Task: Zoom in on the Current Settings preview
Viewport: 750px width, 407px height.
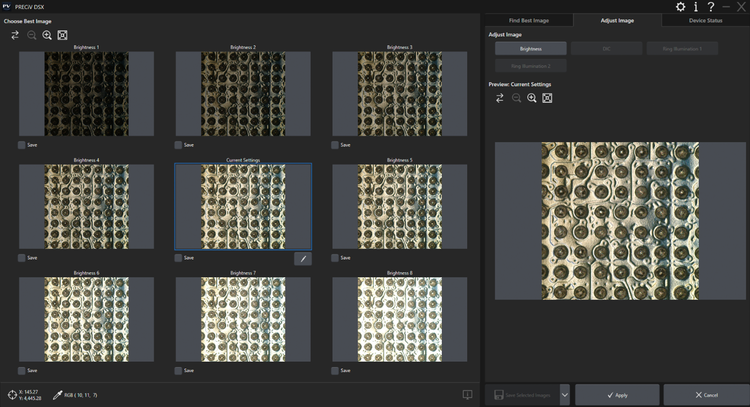Action: click(532, 98)
